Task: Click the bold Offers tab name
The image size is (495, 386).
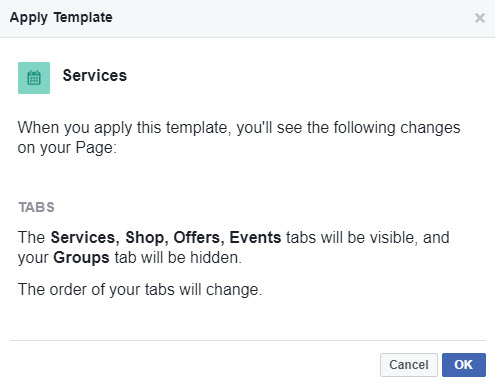Action: (199, 238)
